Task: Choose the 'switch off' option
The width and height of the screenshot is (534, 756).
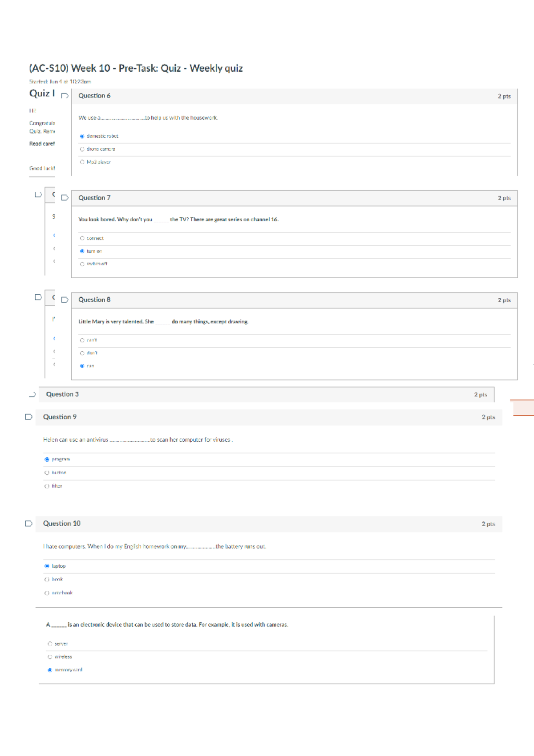Action: [x=82, y=264]
